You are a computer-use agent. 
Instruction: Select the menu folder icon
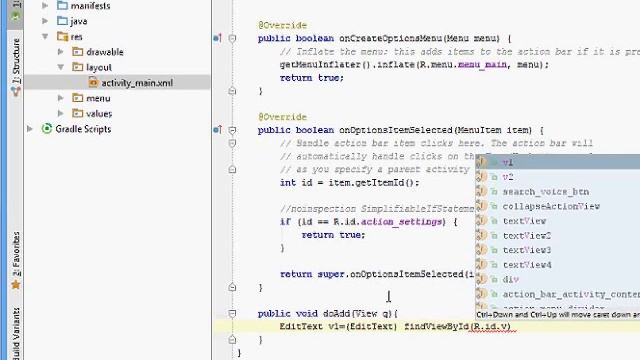(x=78, y=98)
